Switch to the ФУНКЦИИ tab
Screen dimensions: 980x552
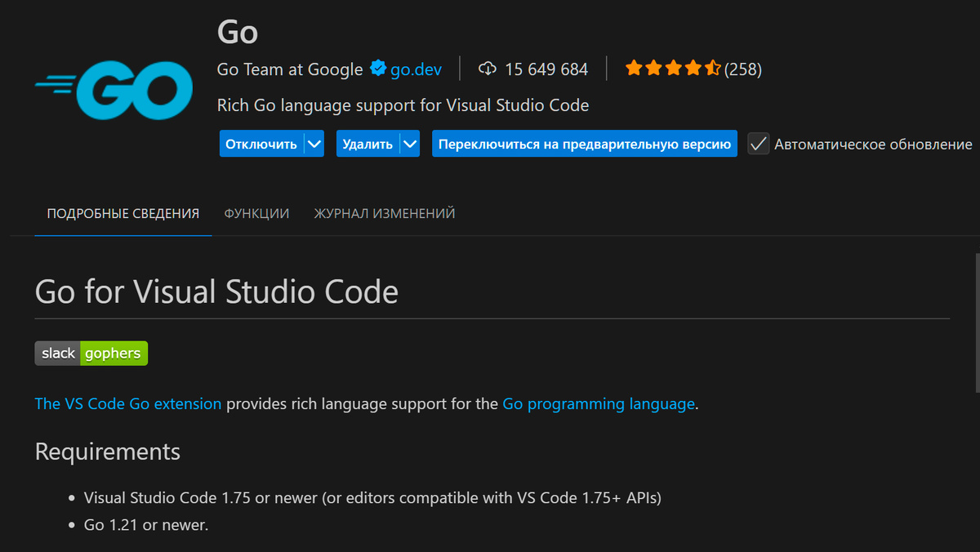(x=256, y=214)
